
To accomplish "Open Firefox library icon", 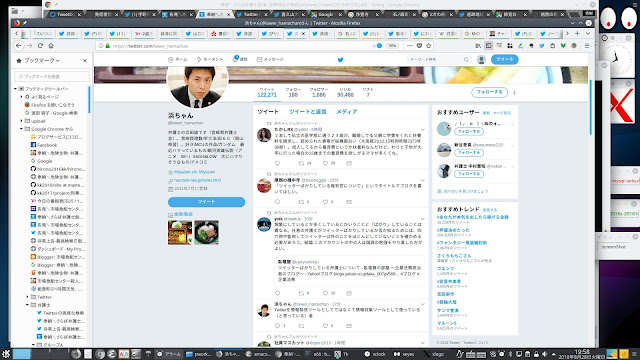I will click(x=478, y=46).
